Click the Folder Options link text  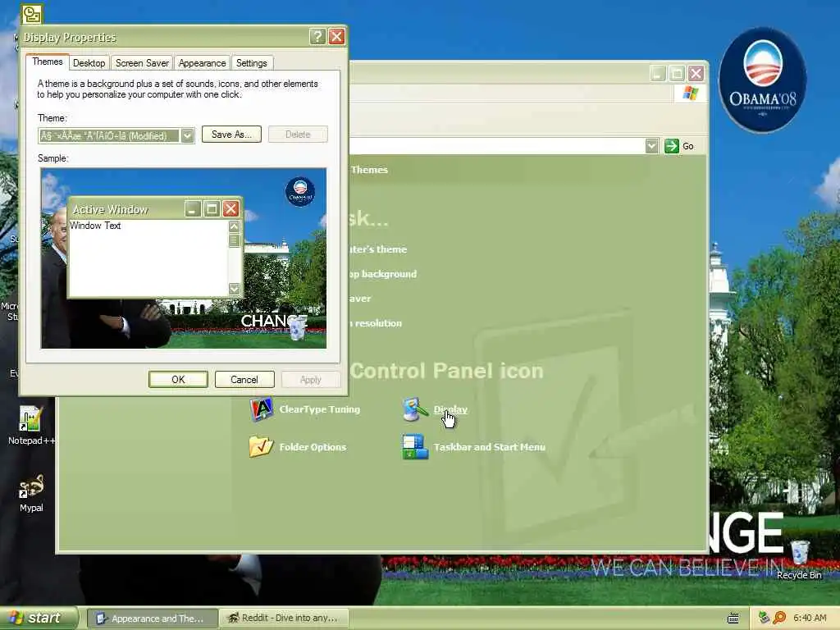(x=313, y=447)
